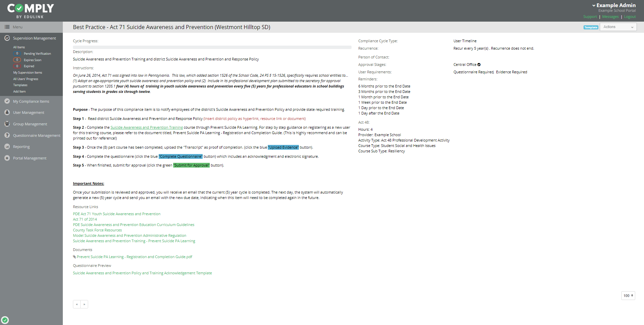Screen dimensions: 644x325
Task: Click the paperclip icon beside the PDF document
Action: 75,257
